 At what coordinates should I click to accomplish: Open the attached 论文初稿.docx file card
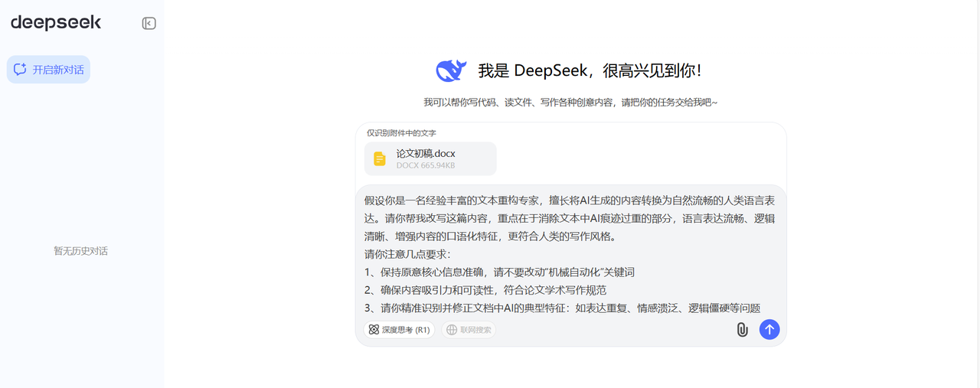(x=430, y=158)
